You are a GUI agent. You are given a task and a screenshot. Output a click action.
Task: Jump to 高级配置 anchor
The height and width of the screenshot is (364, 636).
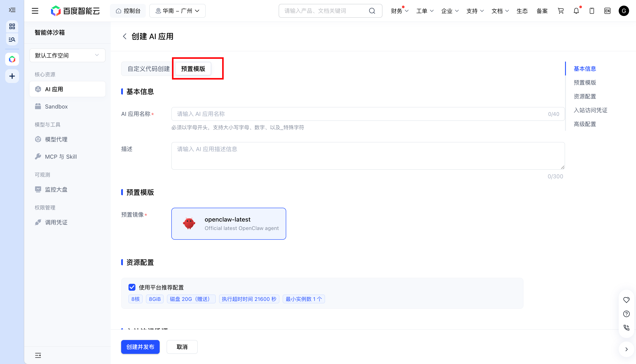point(585,124)
